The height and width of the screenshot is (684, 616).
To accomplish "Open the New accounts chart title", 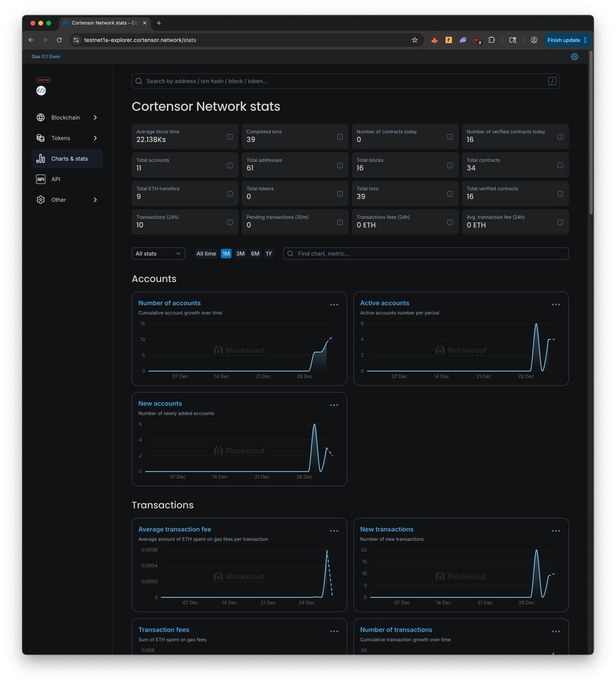I will [x=160, y=404].
